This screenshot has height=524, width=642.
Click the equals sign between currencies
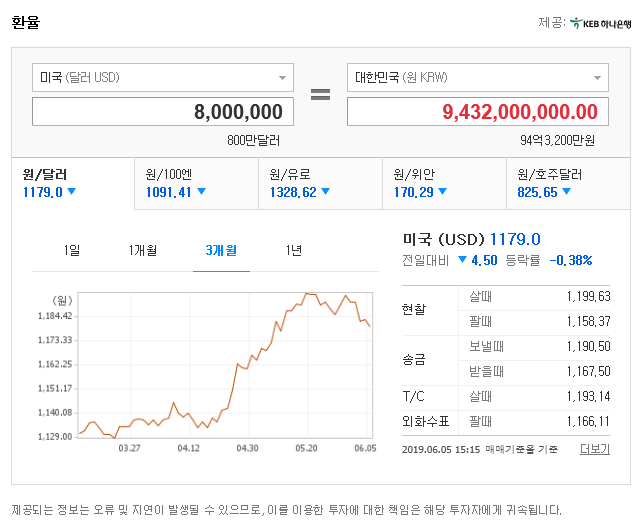[320, 95]
